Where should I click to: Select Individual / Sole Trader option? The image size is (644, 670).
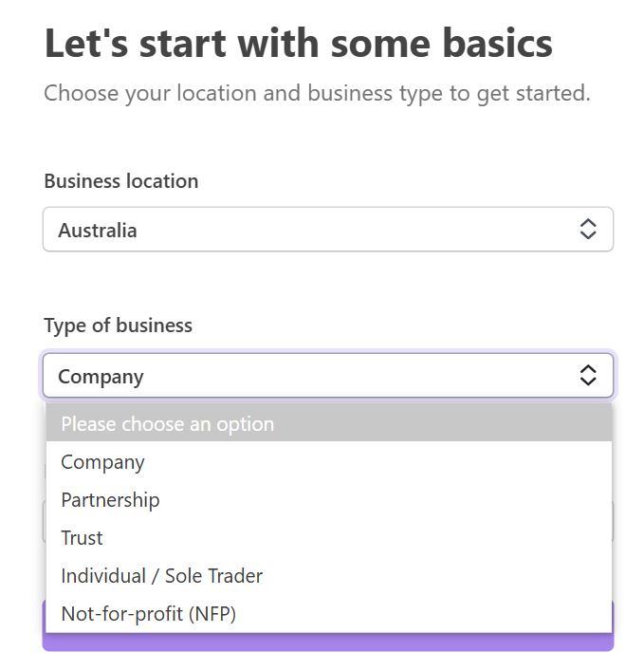point(162,576)
